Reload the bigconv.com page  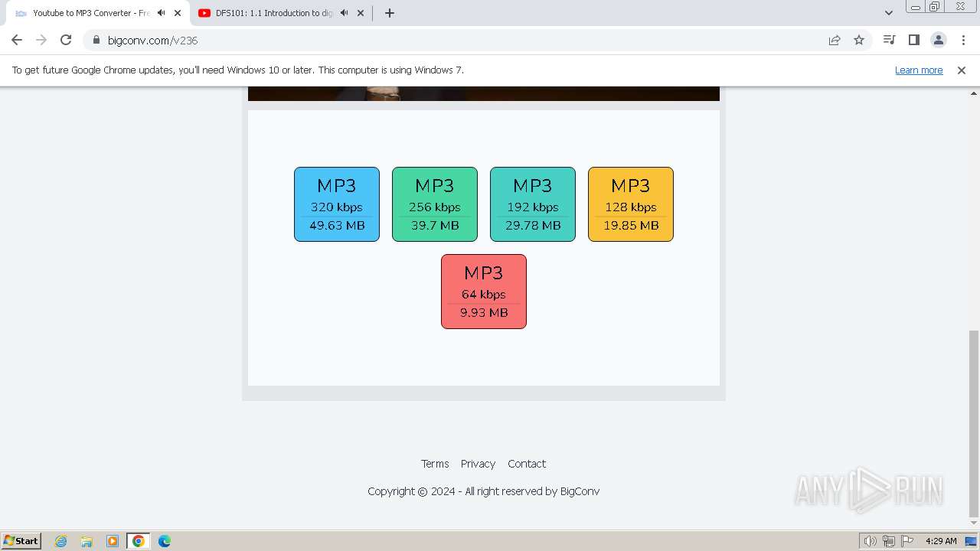click(66, 40)
